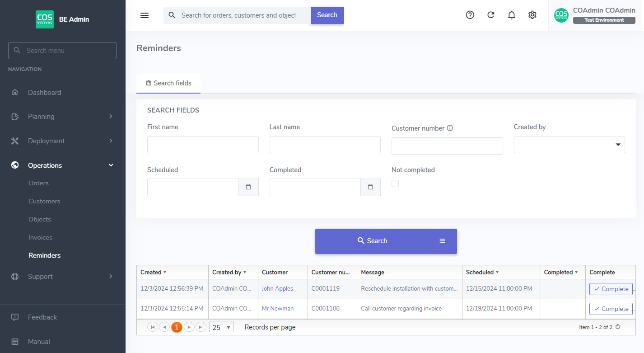This screenshot has width=644, height=353.
Task: Complete the Mr Newman reminder
Action: 611,309
